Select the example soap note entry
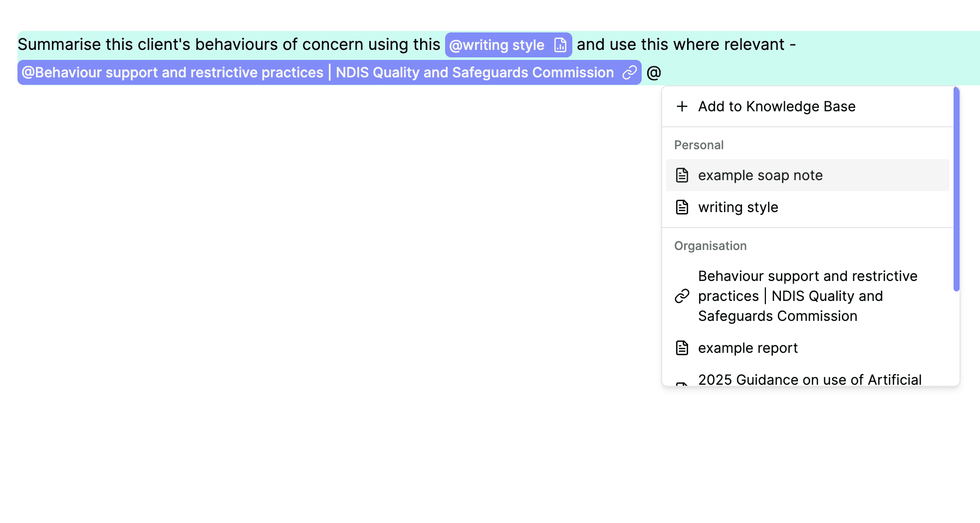This screenshot has height=523, width=980. [x=760, y=175]
